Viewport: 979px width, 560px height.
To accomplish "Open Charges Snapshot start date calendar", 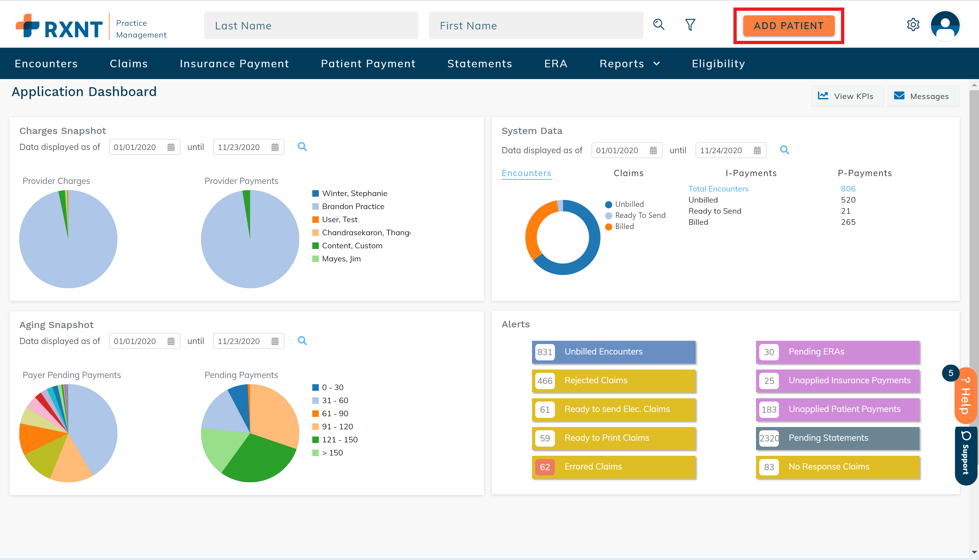I will click(171, 147).
